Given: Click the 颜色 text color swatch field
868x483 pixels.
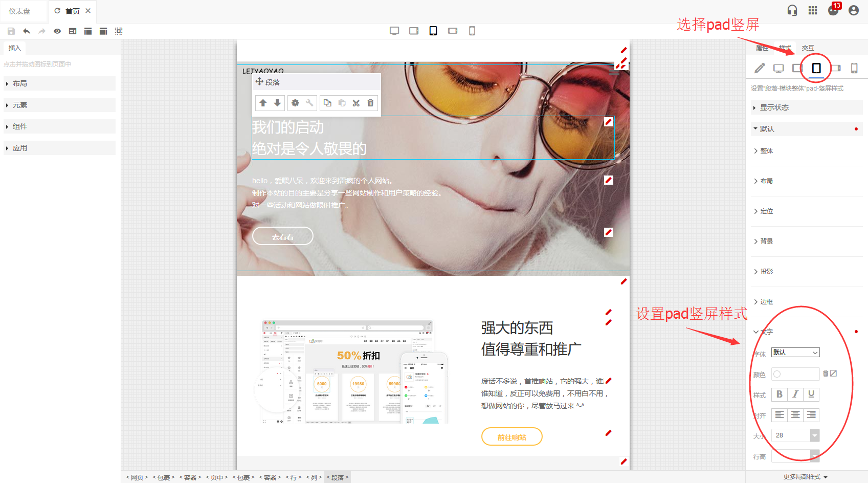Looking at the screenshot, I should 795,374.
